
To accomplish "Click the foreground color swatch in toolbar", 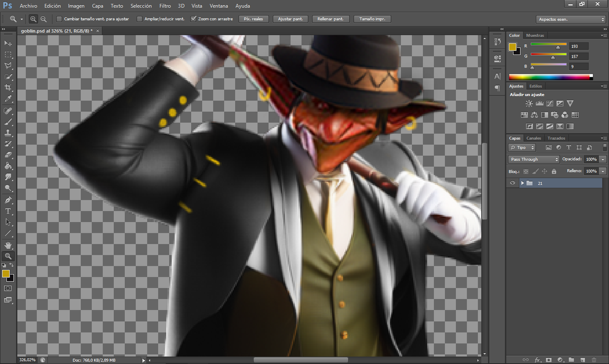I will [6, 273].
